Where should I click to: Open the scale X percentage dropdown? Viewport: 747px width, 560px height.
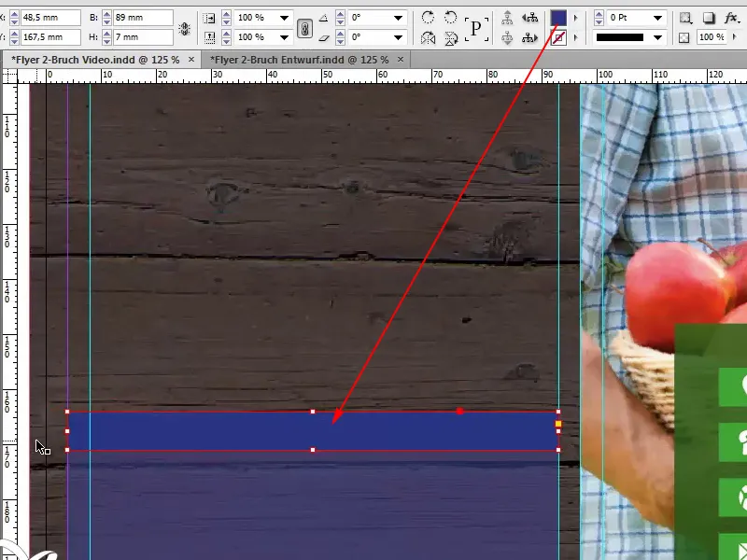(x=285, y=18)
